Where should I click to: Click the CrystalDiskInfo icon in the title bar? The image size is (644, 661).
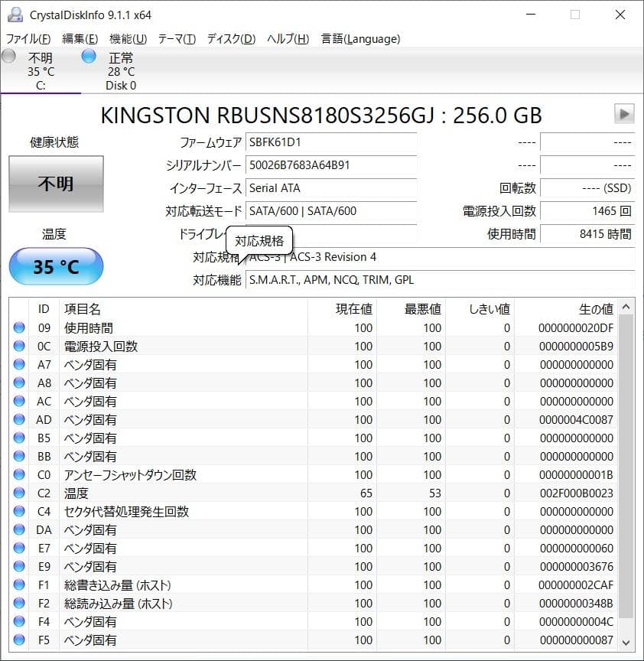(x=17, y=14)
